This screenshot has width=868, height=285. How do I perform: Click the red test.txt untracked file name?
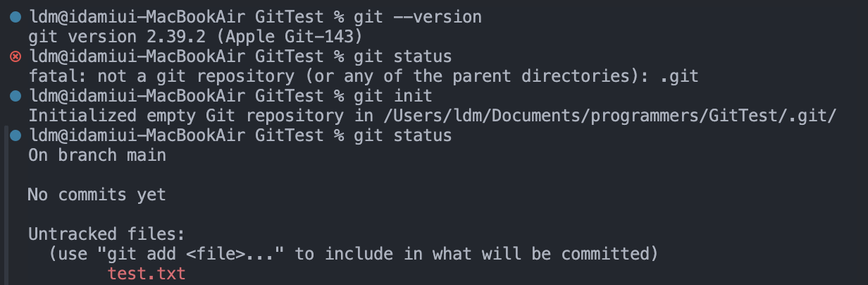(147, 273)
